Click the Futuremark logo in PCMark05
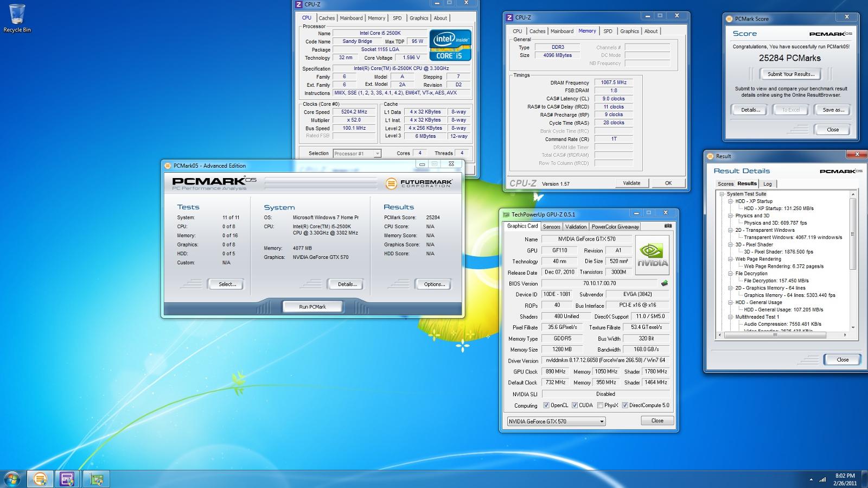 (418, 183)
